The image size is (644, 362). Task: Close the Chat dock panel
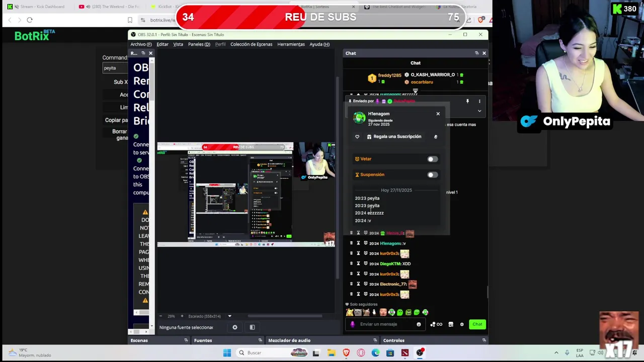(484, 53)
